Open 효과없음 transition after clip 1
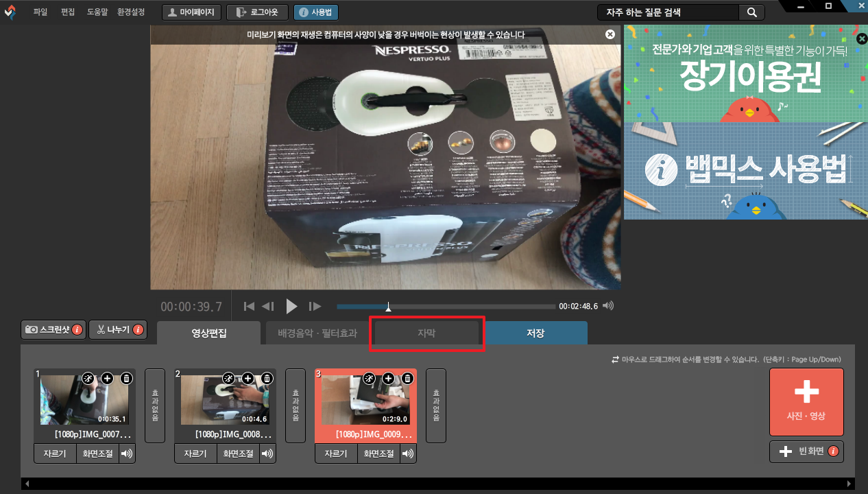The width and height of the screenshot is (868, 494). pos(155,405)
